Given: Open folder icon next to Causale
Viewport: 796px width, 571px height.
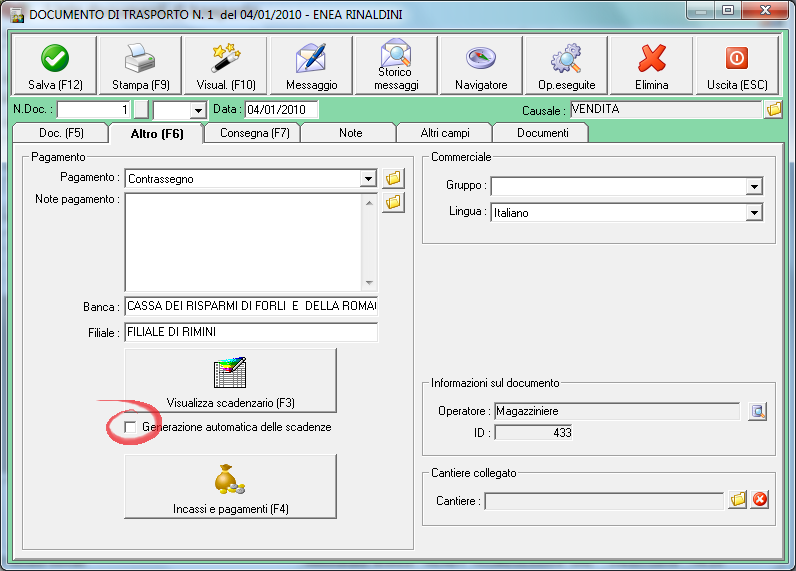Looking at the screenshot, I should [x=774, y=109].
